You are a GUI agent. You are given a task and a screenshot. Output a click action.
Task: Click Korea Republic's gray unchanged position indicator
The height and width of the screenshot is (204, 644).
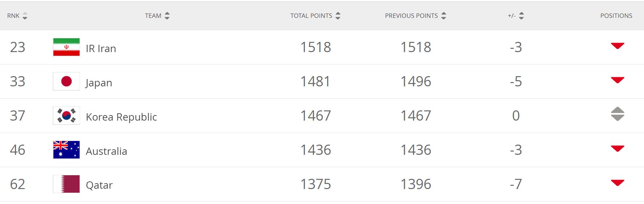pyautogui.click(x=617, y=114)
